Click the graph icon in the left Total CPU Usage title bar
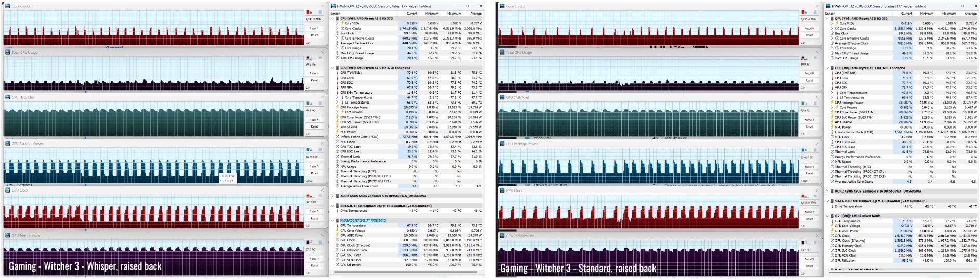980x280 pixels. tap(8, 53)
